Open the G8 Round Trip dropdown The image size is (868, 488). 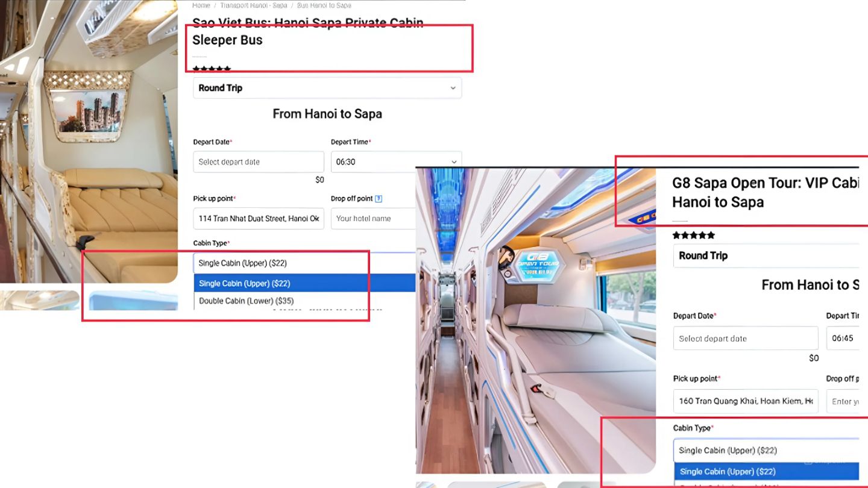(x=766, y=255)
